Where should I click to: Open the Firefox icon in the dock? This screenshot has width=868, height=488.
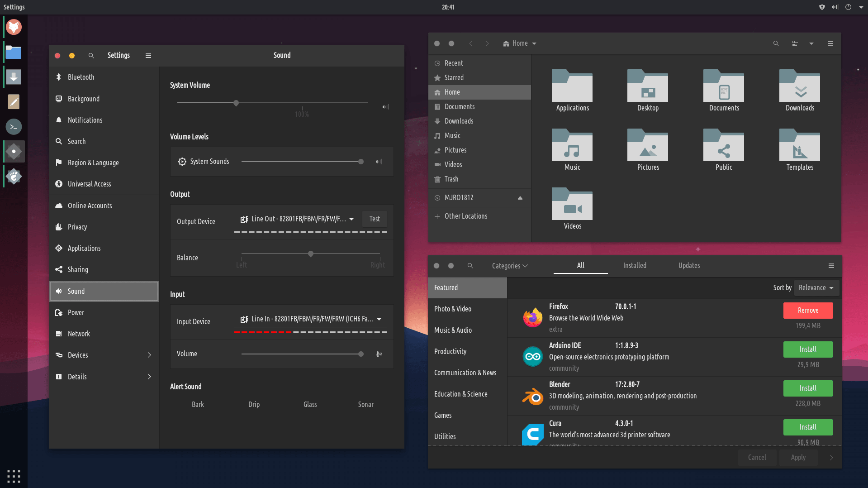point(14,27)
